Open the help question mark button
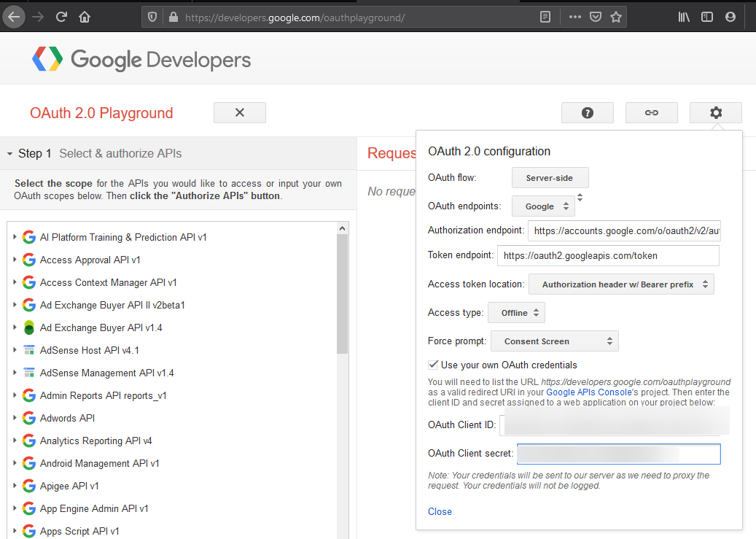This screenshot has width=756, height=539. [x=588, y=112]
